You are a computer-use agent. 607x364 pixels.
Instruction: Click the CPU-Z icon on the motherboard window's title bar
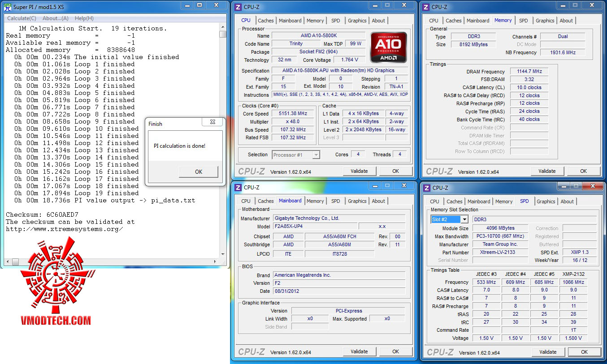click(x=238, y=188)
